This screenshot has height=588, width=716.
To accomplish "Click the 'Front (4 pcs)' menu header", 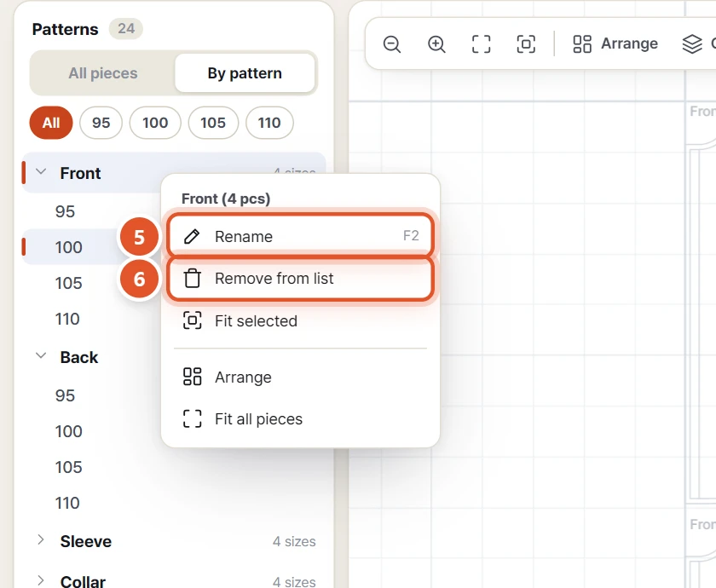I will (226, 199).
